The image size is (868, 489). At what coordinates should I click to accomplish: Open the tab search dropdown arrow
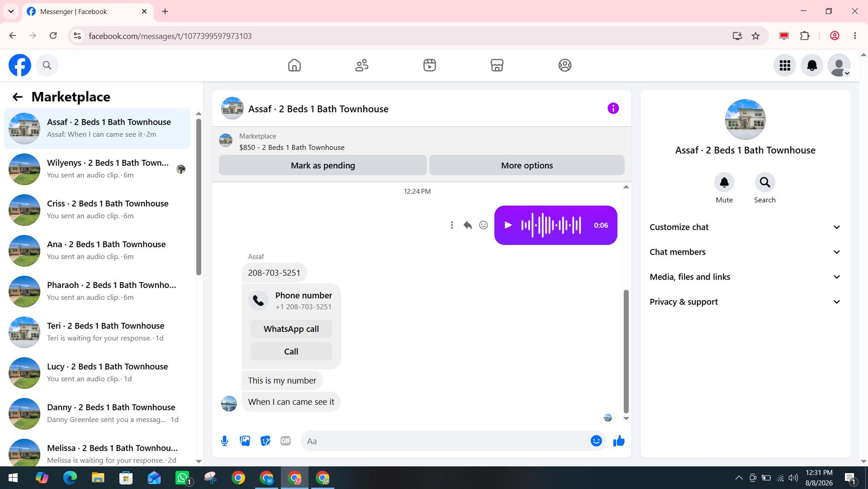tap(11, 11)
